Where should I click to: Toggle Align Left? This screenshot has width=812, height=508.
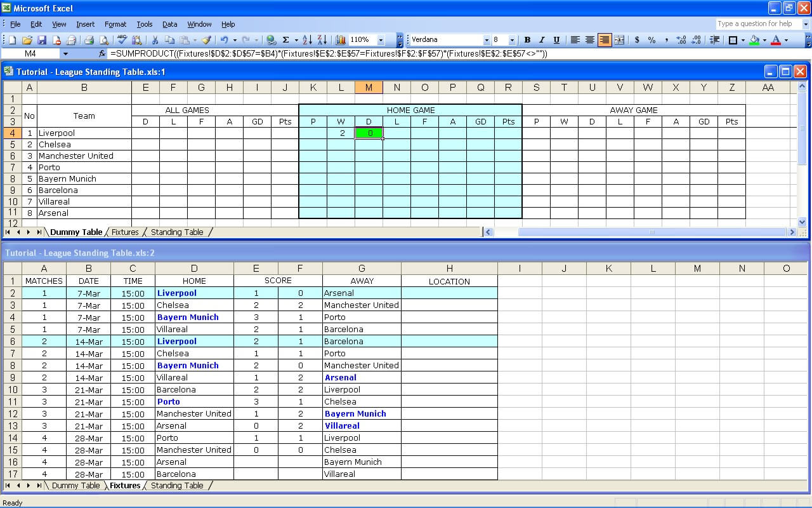click(575, 40)
